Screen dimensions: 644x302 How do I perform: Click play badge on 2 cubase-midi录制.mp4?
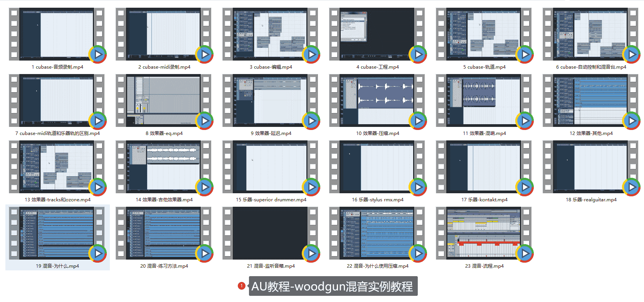tap(205, 54)
